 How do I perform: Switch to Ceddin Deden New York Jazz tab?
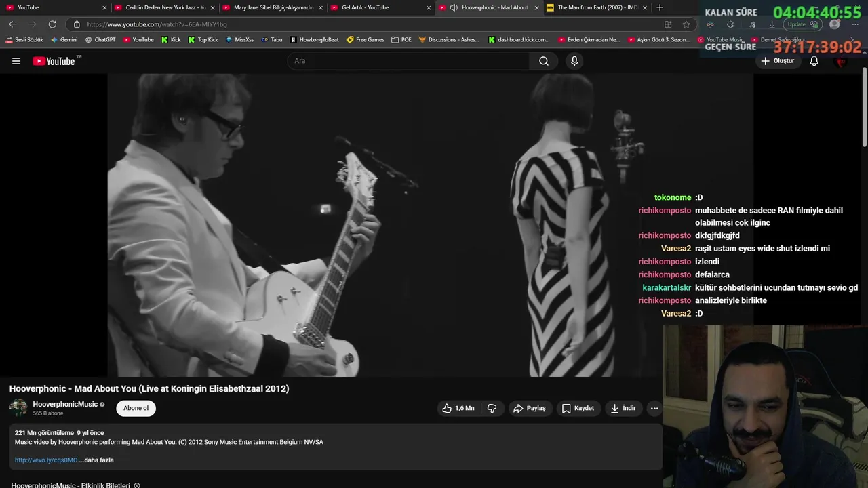click(x=165, y=7)
